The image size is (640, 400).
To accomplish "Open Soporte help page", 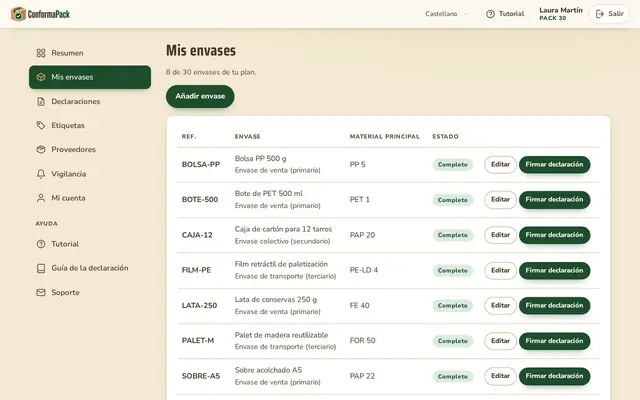I will 90,292.
